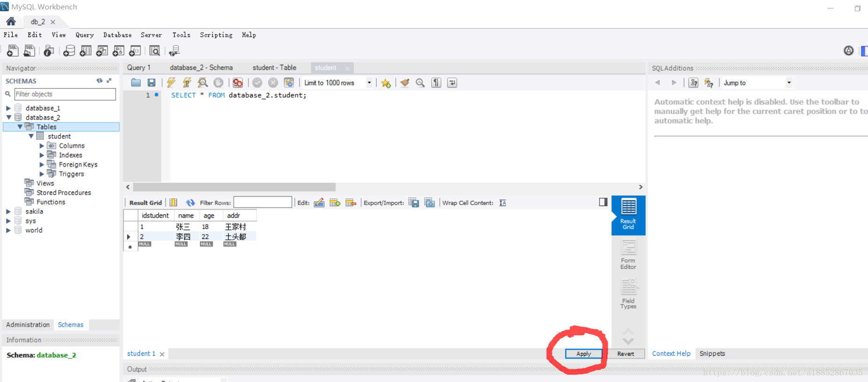
Task: Open SQL script file icon in main toolbar
Action: click(29, 51)
